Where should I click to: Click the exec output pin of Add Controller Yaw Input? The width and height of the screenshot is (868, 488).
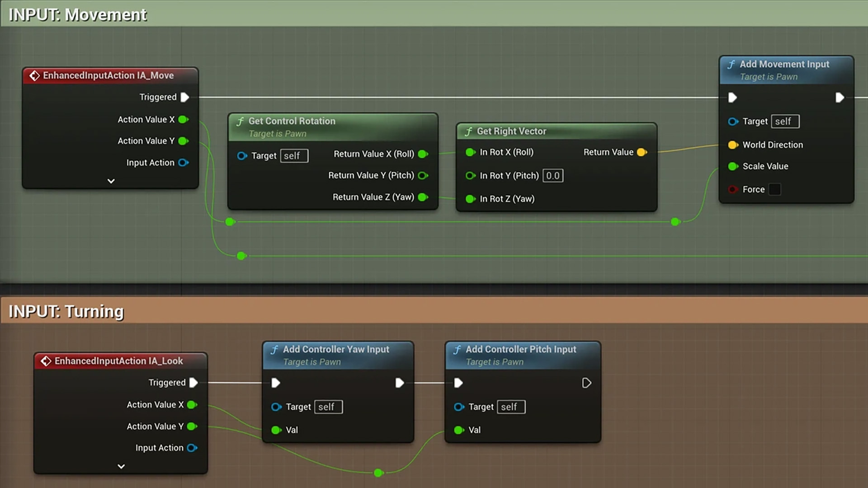point(400,383)
